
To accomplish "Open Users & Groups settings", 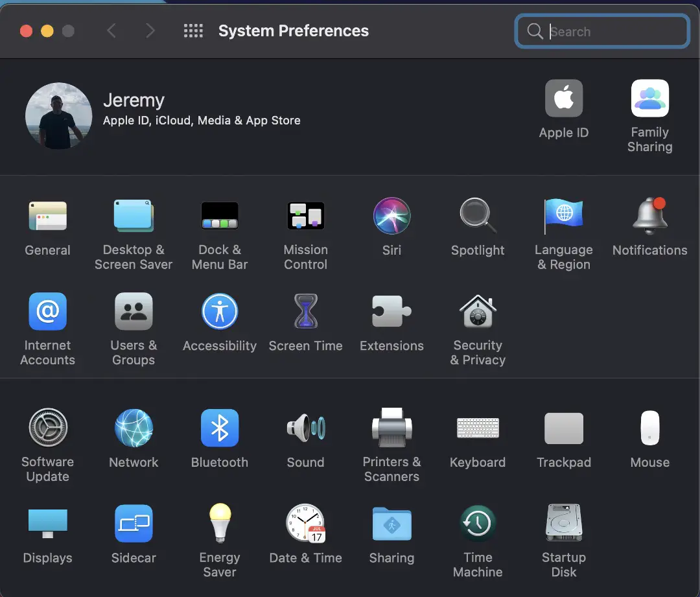I will pyautogui.click(x=134, y=311).
